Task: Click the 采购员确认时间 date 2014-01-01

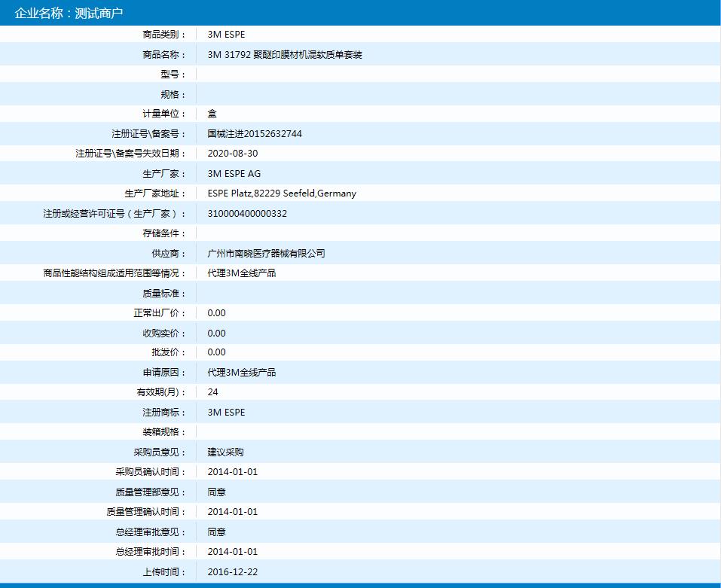Action: tap(233, 472)
